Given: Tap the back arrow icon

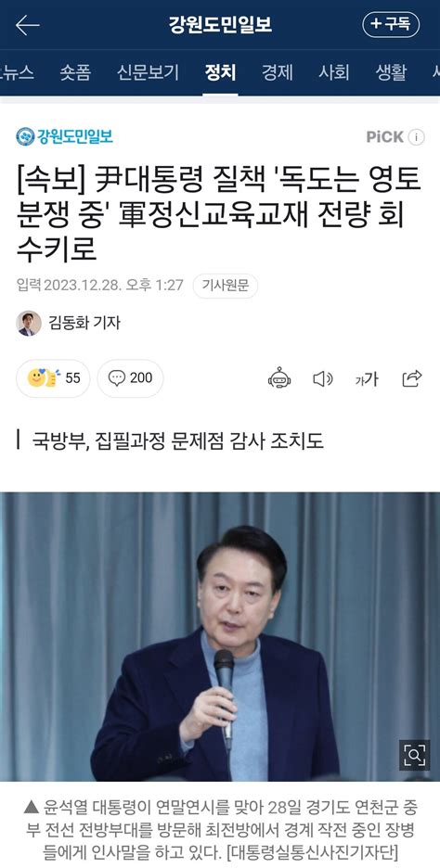Looking at the screenshot, I should click(28, 25).
